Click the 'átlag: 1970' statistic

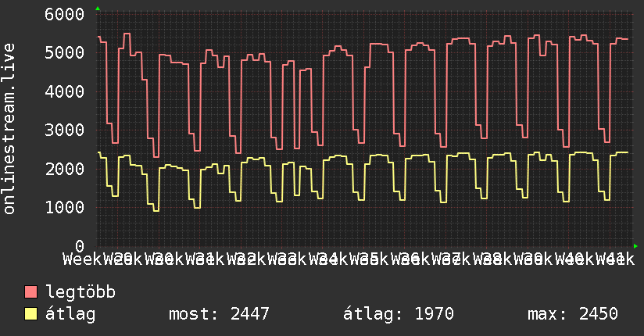pos(399,314)
